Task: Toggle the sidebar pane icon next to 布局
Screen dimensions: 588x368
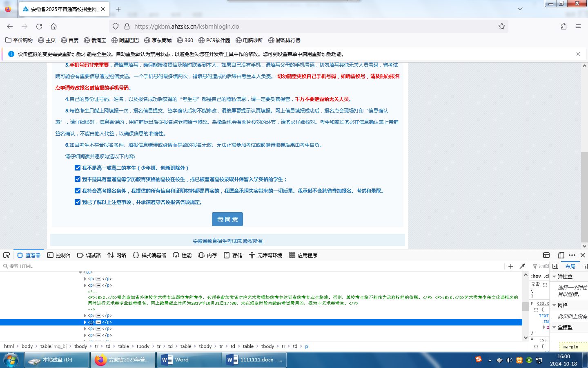Action: (555, 266)
